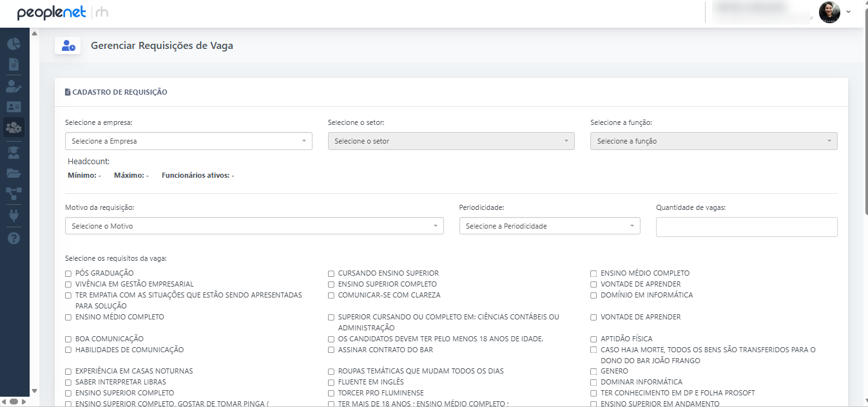Click the Selecione os requisitos da vaga label
The height and width of the screenshot is (407, 868).
[x=116, y=258]
